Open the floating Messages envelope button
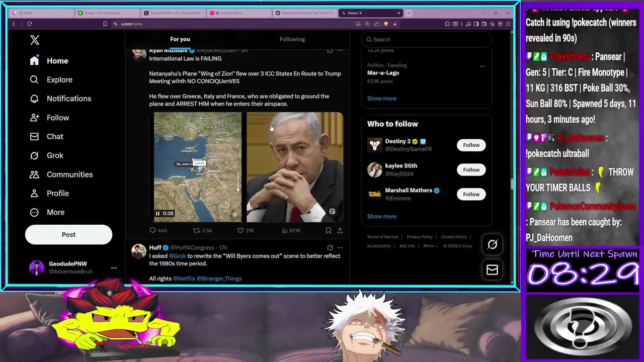The height and width of the screenshot is (362, 644). 492,270
